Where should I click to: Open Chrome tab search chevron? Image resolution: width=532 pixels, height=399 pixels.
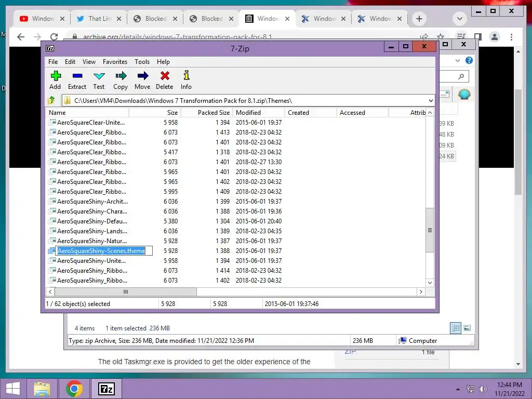460,19
